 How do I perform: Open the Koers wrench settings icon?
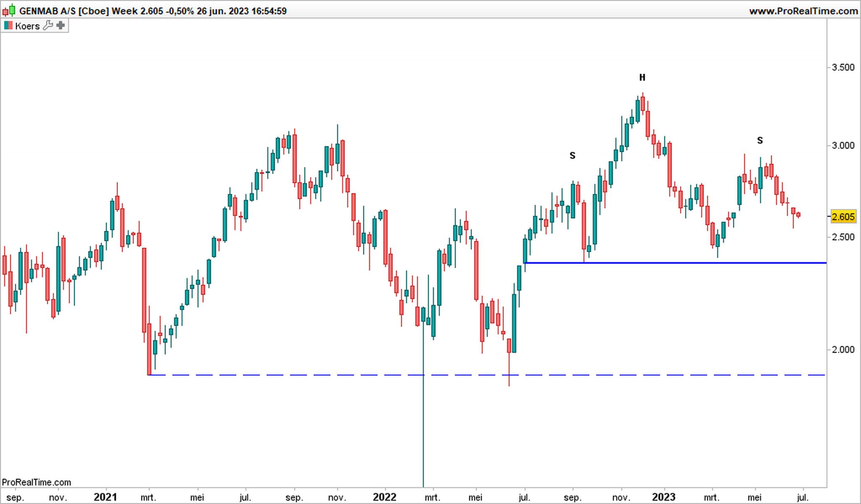pyautogui.click(x=48, y=26)
